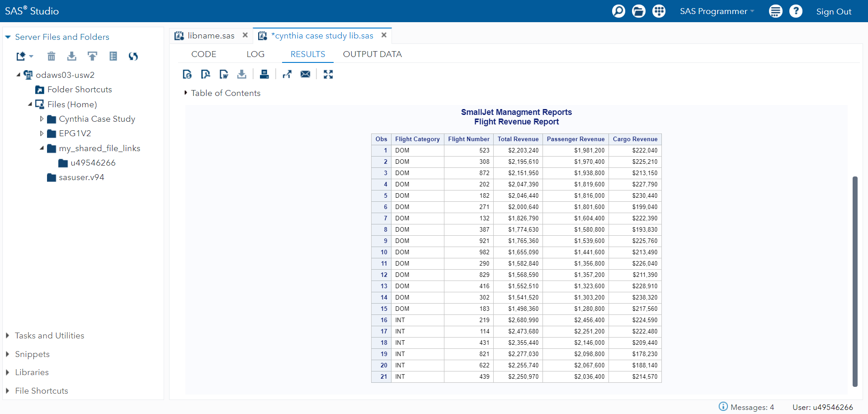Download results as Word RTF file
The height and width of the screenshot is (414, 868).
(x=223, y=74)
